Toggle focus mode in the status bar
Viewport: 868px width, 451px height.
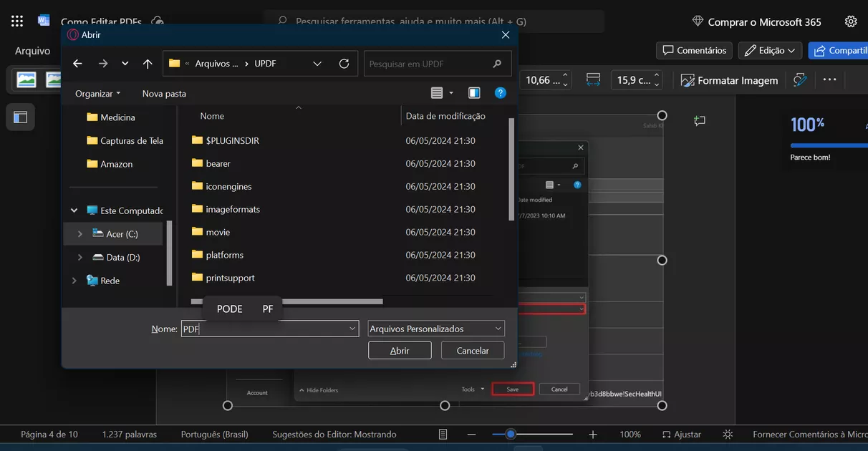tap(727, 434)
